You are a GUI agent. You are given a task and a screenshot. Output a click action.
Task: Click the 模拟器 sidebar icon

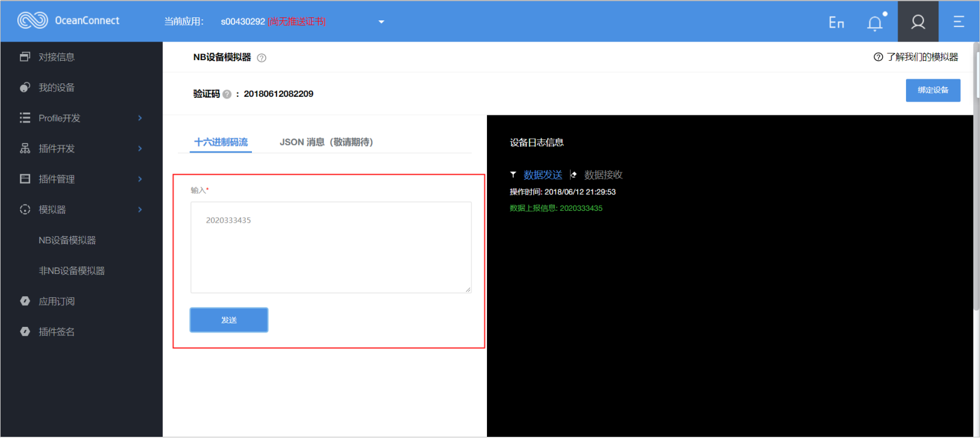25,209
